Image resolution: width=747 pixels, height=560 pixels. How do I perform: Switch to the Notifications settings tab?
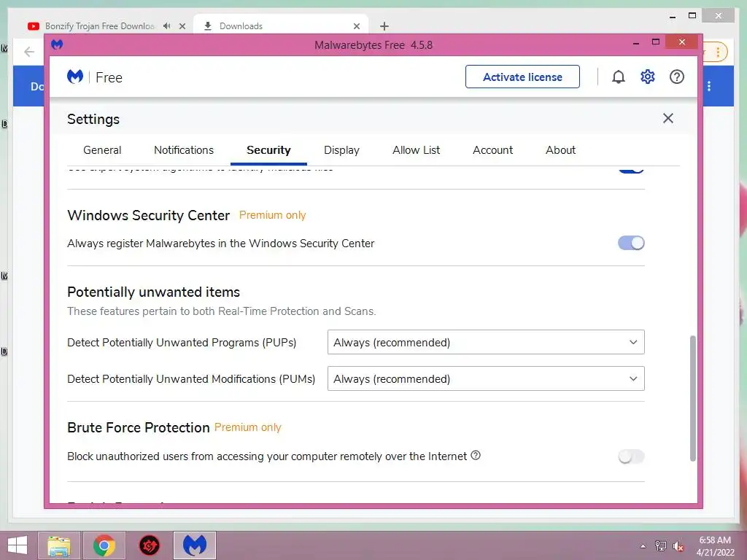[x=184, y=150]
